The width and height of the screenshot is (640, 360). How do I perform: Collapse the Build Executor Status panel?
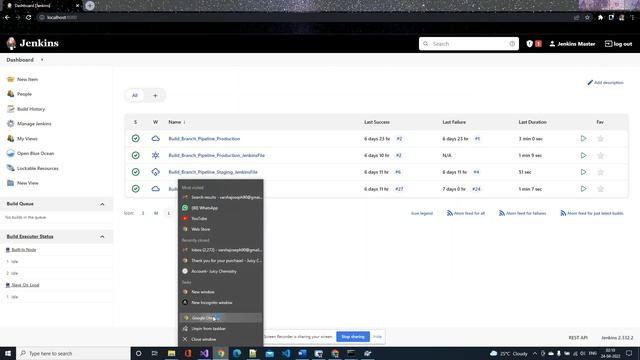click(x=102, y=236)
